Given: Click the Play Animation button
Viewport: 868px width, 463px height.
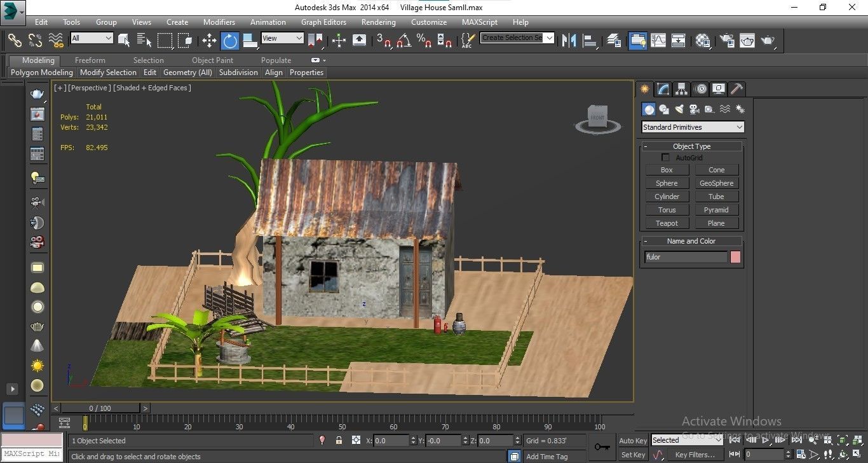Looking at the screenshot, I should tap(767, 440).
